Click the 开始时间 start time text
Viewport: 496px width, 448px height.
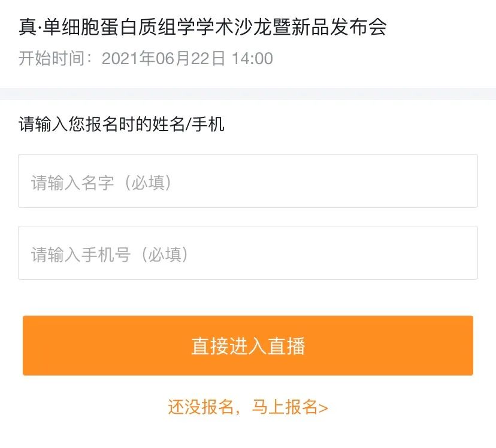[146, 58]
